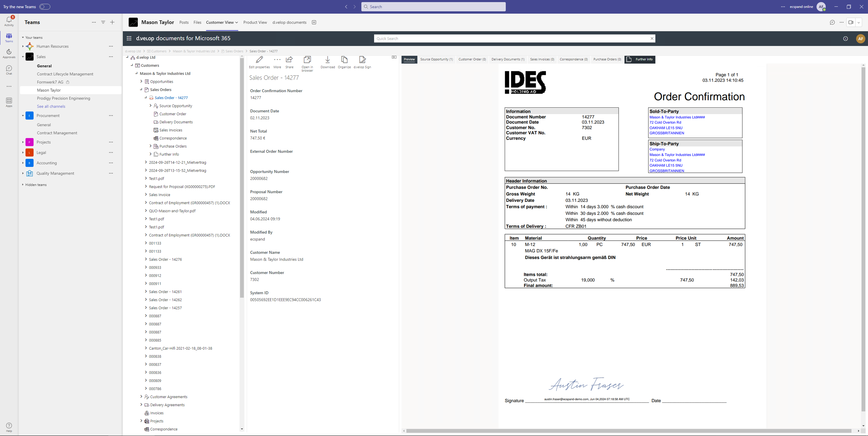
Task: Click Mason & Taylor Industries Ltd breadcrumb
Action: [194, 51]
